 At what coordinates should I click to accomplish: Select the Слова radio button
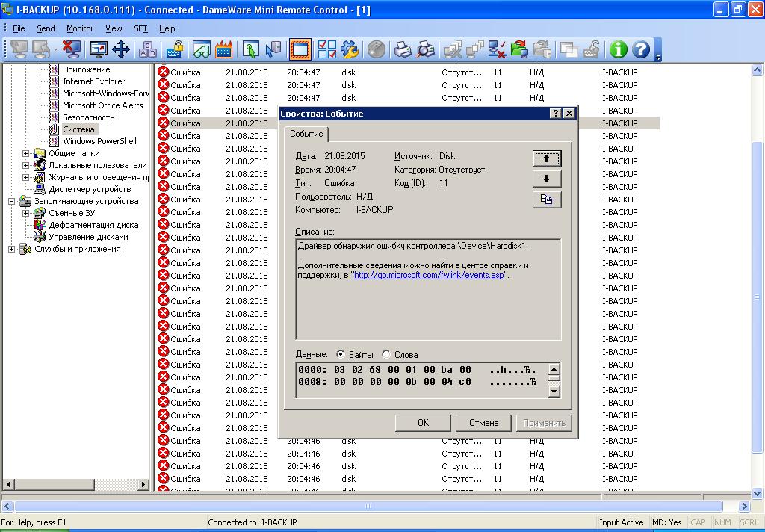tap(386, 355)
